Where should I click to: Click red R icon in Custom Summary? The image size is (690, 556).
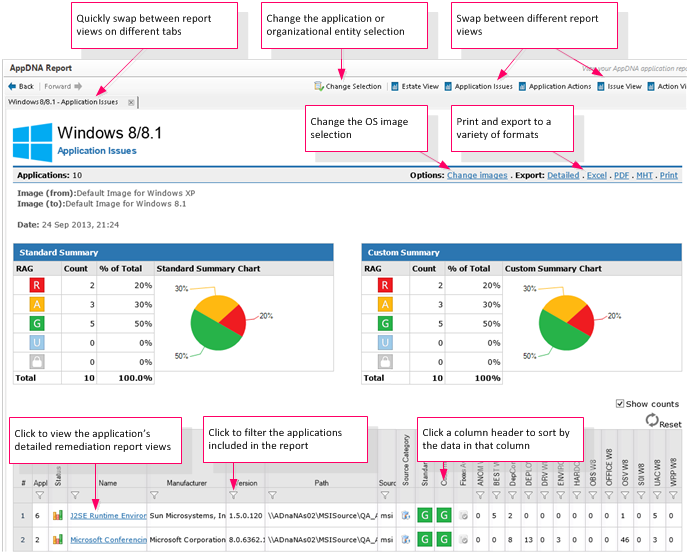pos(385,285)
